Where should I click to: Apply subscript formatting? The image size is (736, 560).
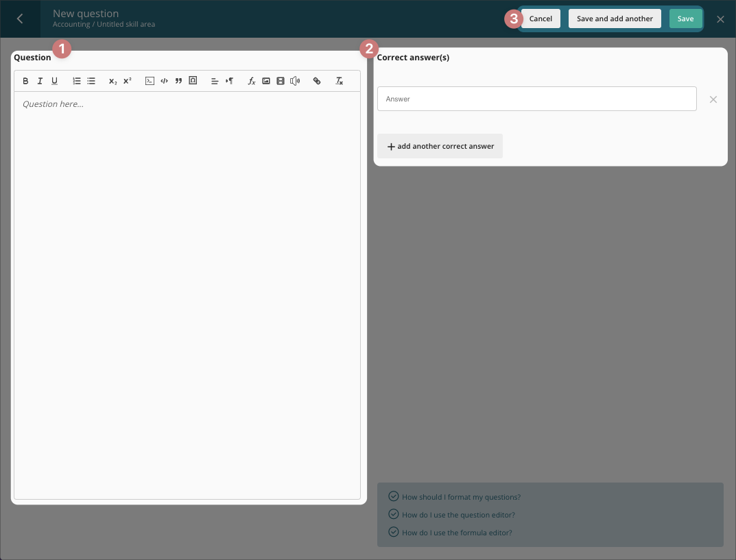[x=112, y=81]
